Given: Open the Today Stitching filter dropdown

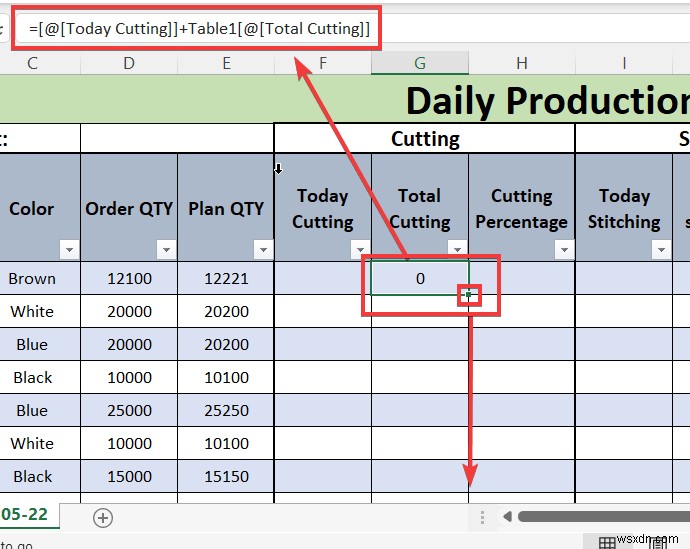Looking at the screenshot, I should coord(661,250).
